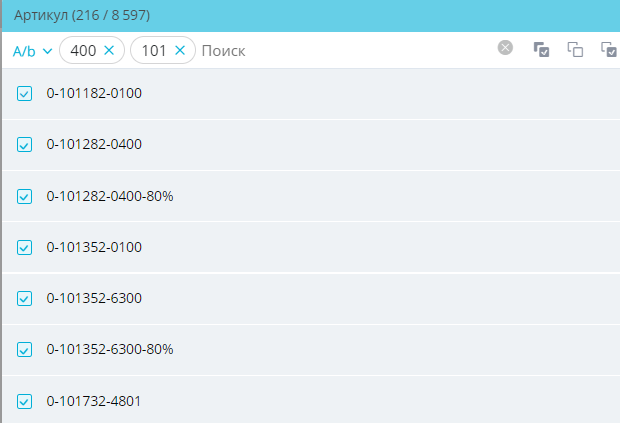Remove the 400 filter tag
620x423 pixels.
pos(109,50)
